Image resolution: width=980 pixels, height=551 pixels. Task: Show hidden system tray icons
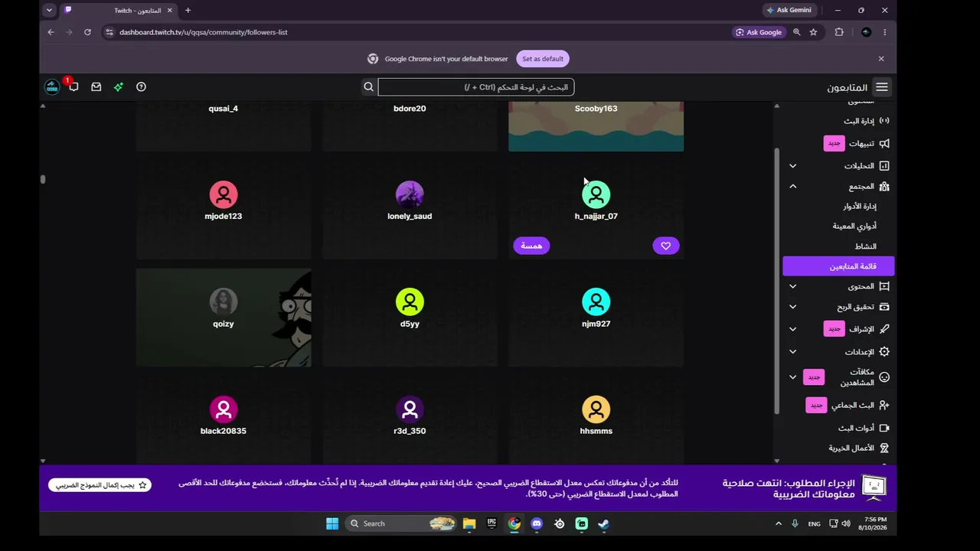779,523
